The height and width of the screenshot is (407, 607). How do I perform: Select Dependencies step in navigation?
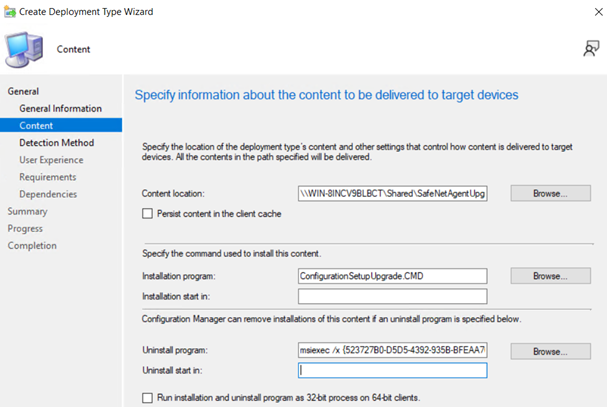click(48, 194)
